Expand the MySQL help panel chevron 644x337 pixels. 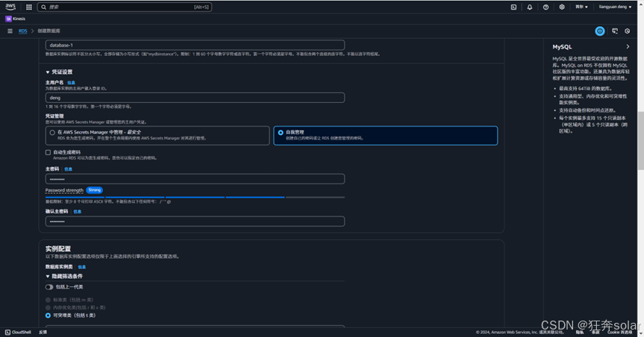tap(628, 47)
